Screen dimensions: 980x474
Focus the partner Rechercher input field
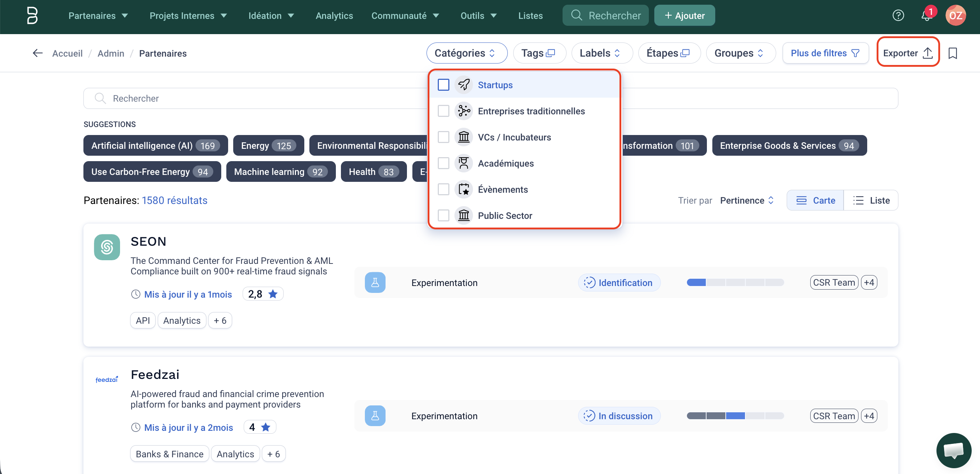click(x=490, y=98)
